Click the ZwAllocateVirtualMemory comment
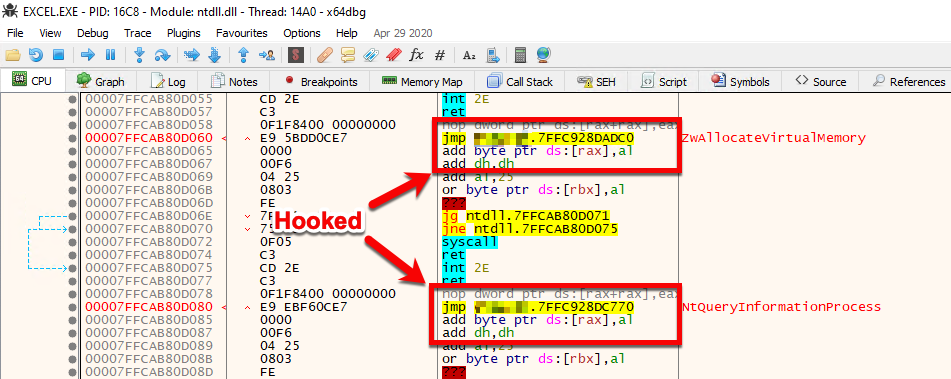 pyautogui.click(x=773, y=138)
